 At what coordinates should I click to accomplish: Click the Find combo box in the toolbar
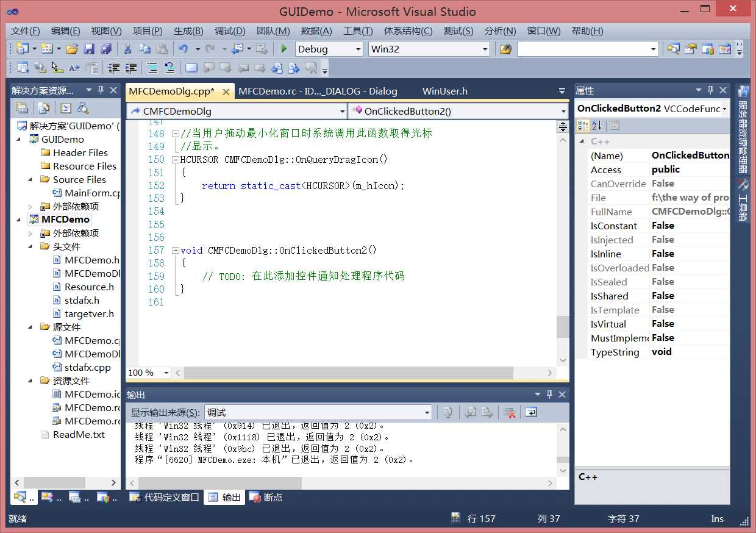click(x=588, y=49)
